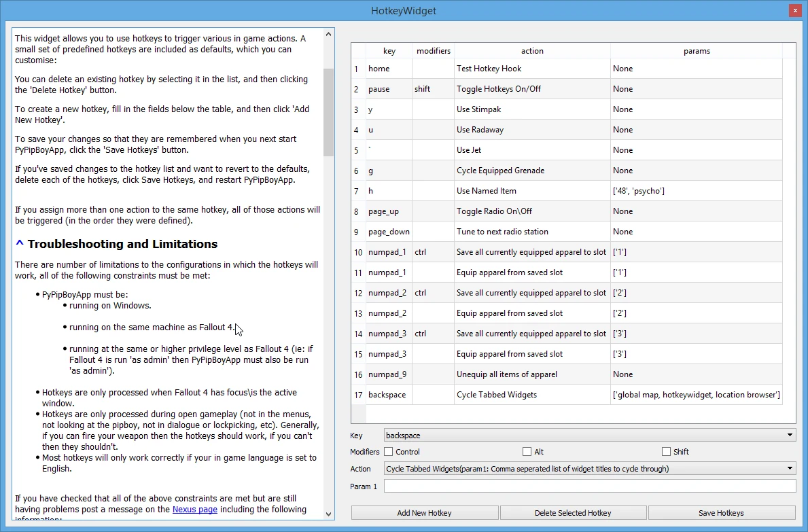Save changes with Save Hotkeys button

[x=722, y=513]
